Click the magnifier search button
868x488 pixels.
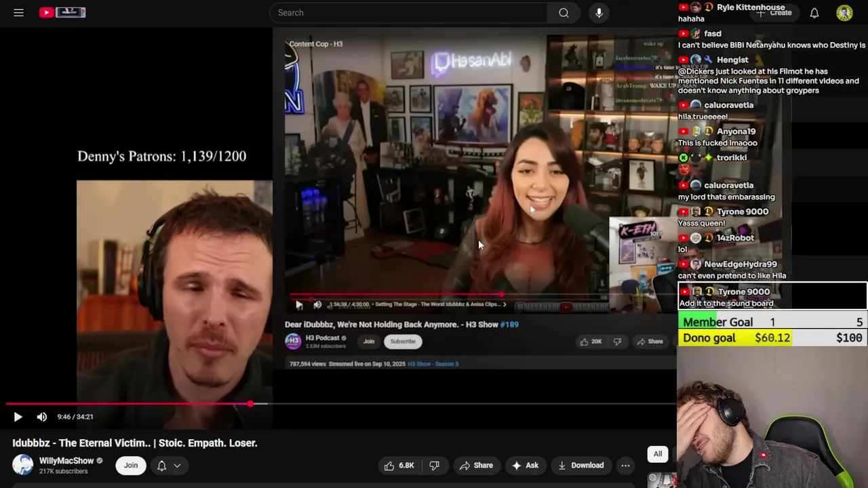pos(564,12)
